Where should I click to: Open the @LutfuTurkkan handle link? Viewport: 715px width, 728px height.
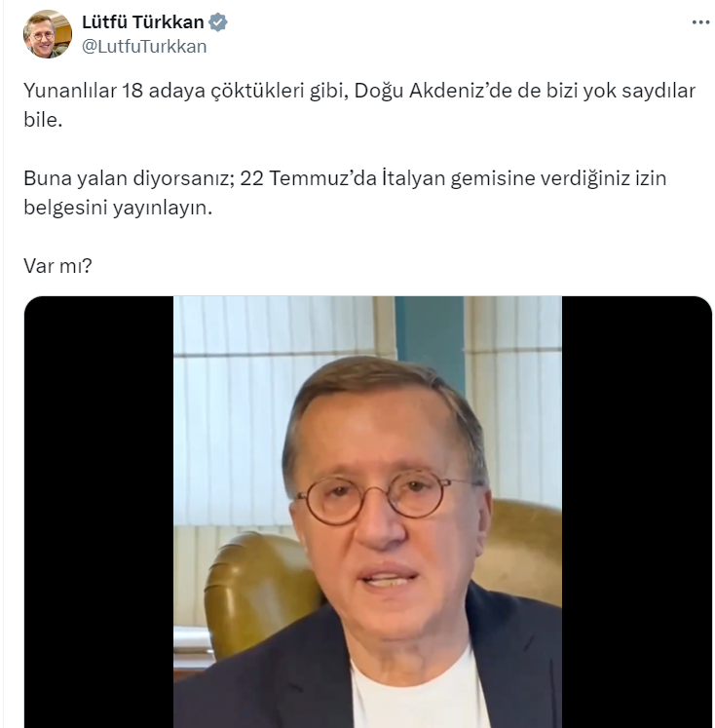144,47
